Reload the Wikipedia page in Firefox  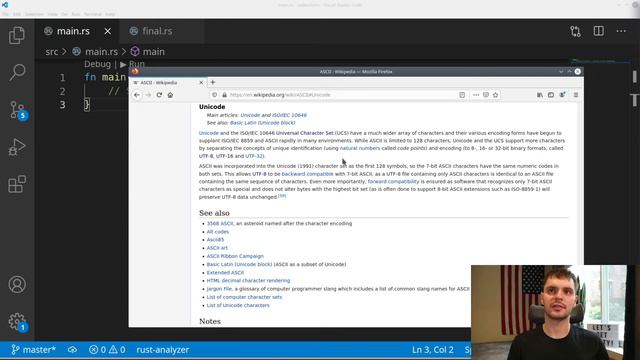[x=159, y=95]
